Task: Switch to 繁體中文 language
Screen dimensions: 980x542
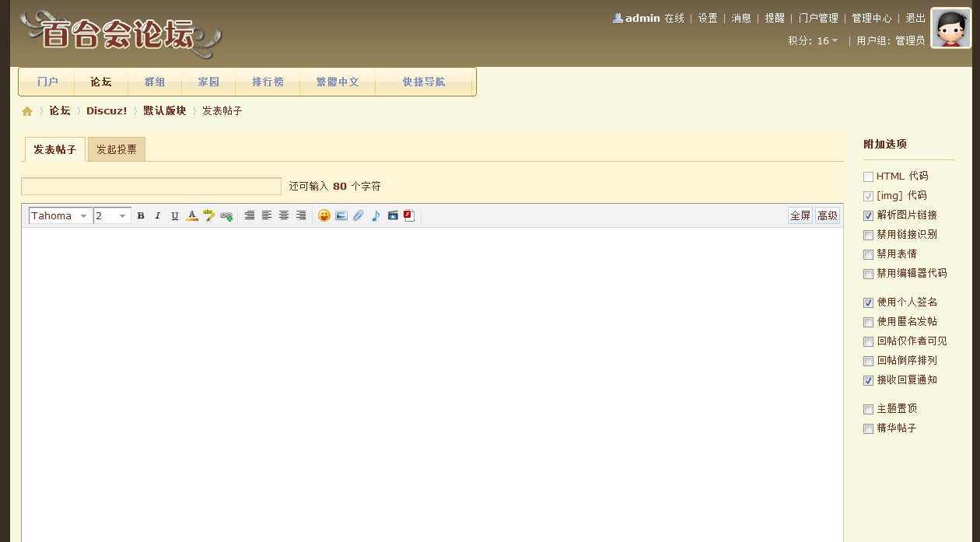Action: click(338, 82)
